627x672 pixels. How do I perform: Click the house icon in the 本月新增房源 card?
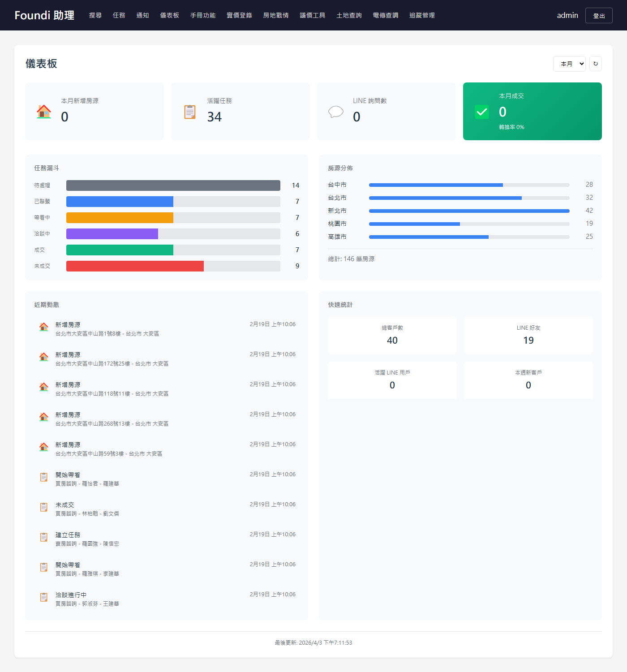coord(44,112)
